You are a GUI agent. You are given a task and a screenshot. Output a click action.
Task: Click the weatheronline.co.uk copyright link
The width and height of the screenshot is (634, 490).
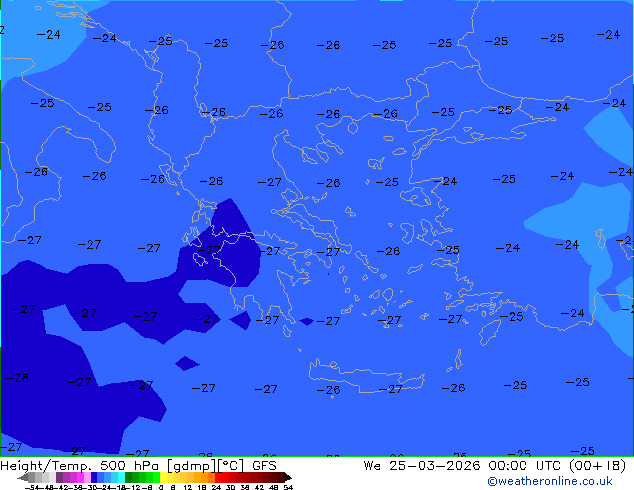(x=549, y=481)
